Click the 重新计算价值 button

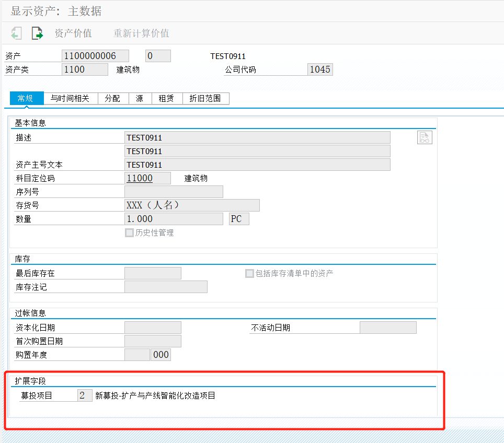tap(141, 33)
